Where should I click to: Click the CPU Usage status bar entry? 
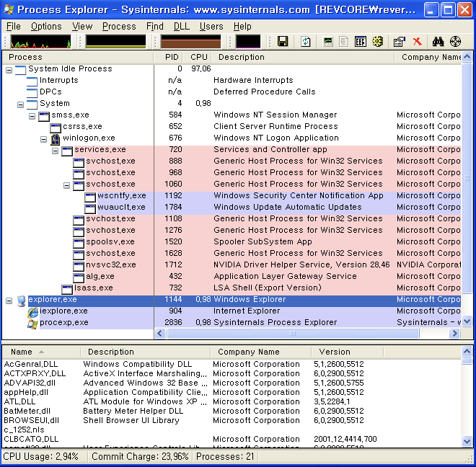(x=45, y=457)
